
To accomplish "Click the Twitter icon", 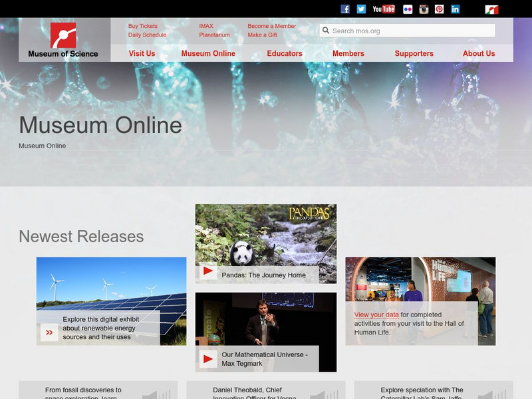I will [x=361, y=9].
